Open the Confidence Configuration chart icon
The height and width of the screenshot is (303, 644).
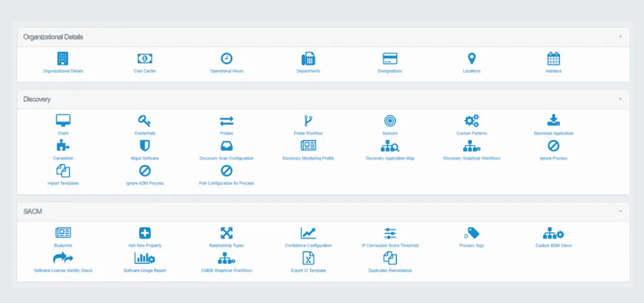pos(308,233)
